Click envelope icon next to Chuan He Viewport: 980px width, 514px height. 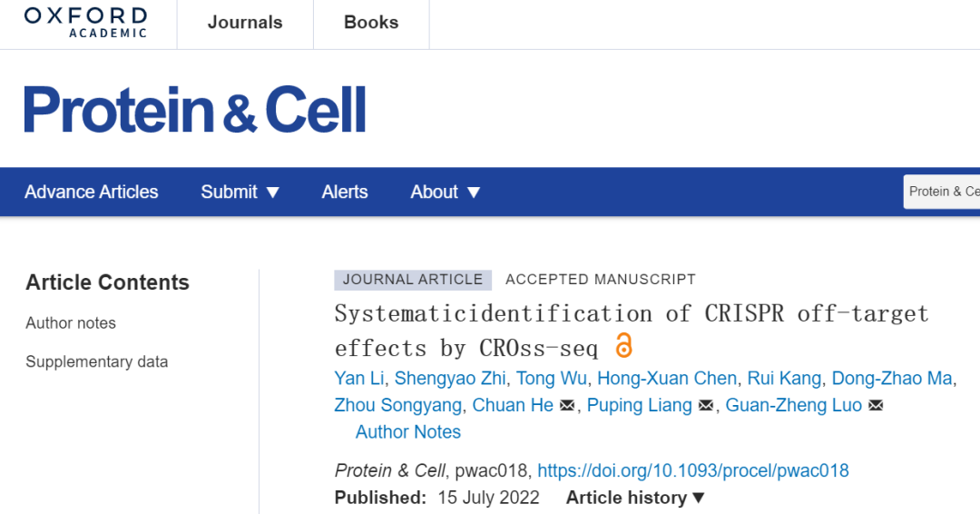(x=567, y=405)
